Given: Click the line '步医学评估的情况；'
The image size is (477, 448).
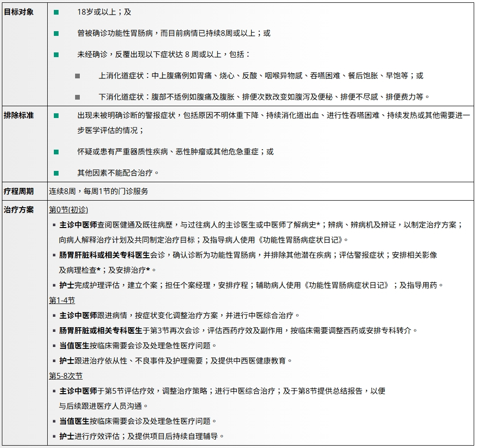Looking at the screenshot, I should tap(111, 130).
